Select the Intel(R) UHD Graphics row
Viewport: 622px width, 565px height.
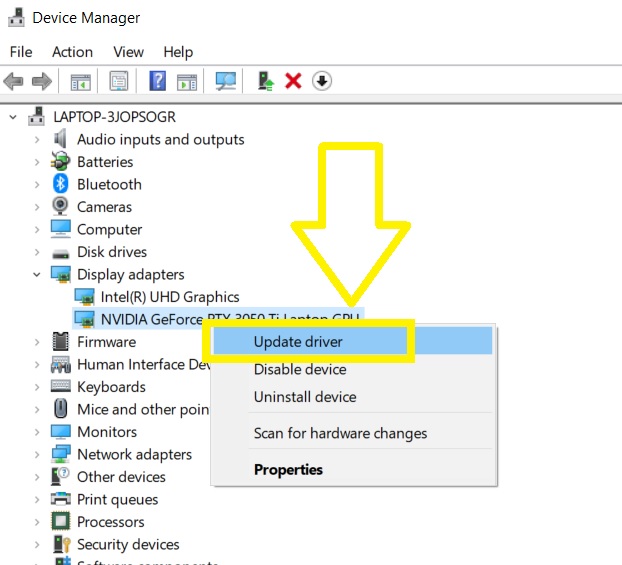coord(170,297)
